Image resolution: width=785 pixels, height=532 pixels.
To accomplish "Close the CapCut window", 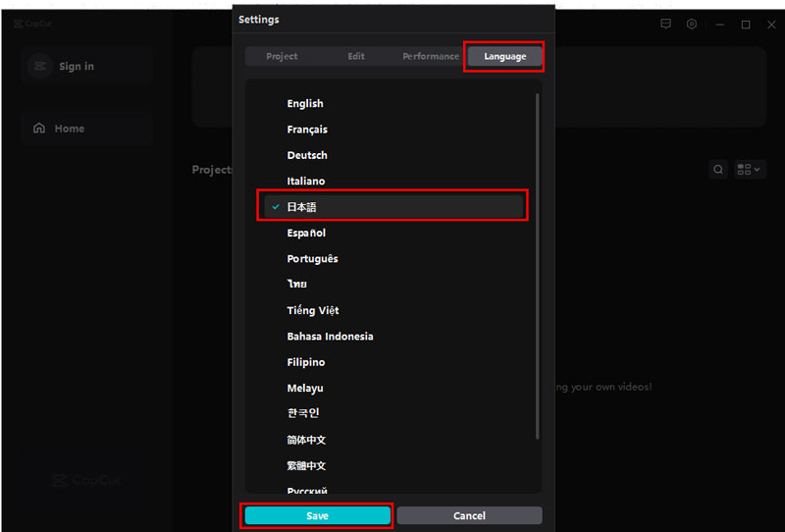I will tap(771, 25).
